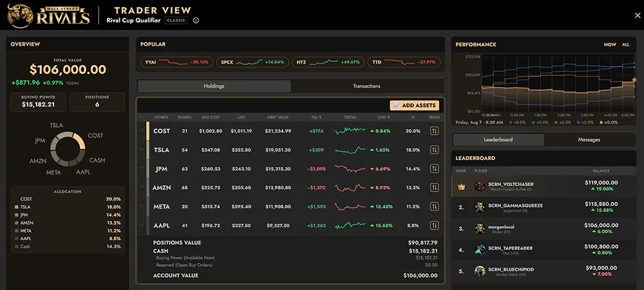Click the JPM allocation color swatch
The image size is (644, 290).
tap(17, 215)
